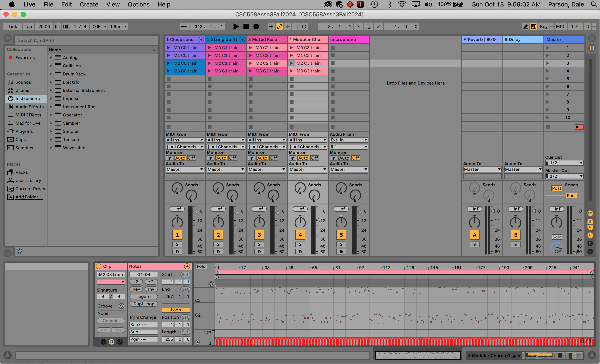Set track 1 Monitor to In
The width and height of the screenshot is (600, 364).
point(169,158)
